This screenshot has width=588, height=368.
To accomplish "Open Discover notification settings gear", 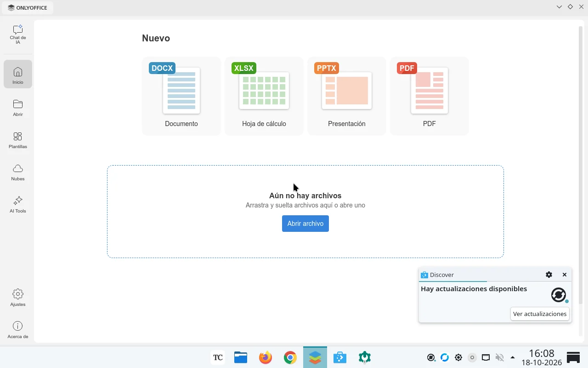I will (x=549, y=275).
